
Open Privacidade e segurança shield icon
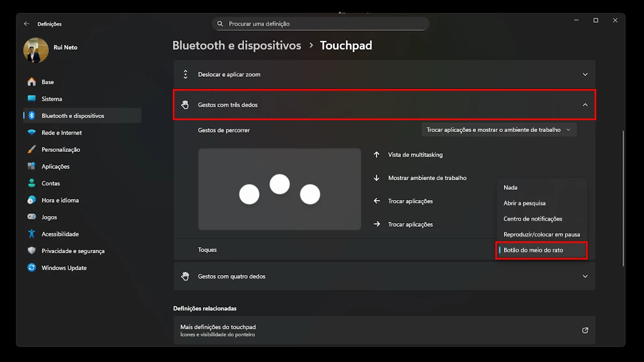point(32,251)
